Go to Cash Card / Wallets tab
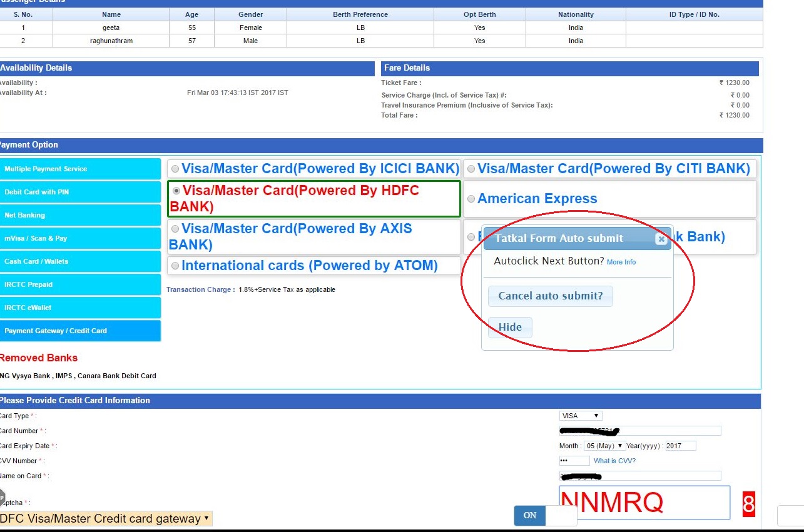The height and width of the screenshot is (532, 804). (80, 261)
